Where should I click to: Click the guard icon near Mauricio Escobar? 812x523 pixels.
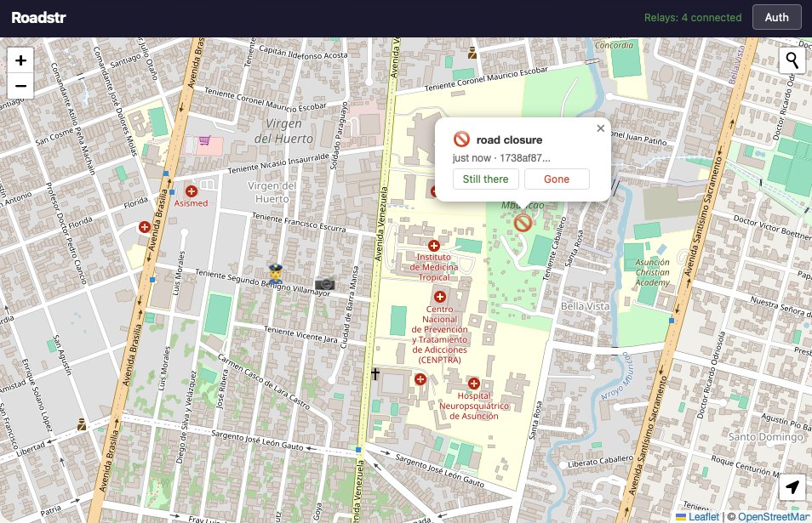coord(472,52)
